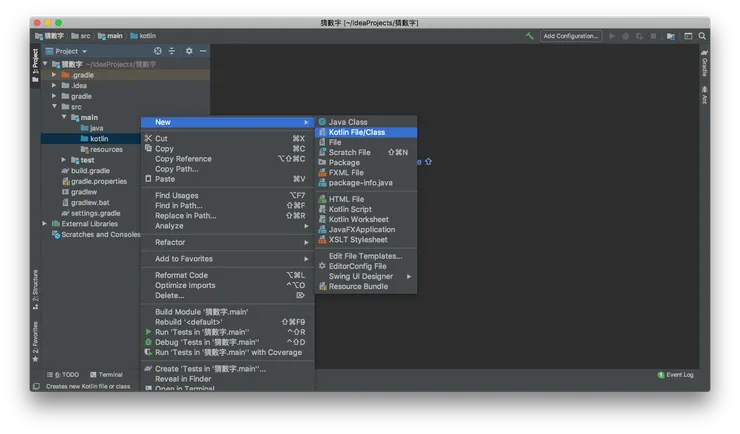
Task: Open the Project Structure toolbar icon
Action: (672, 36)
